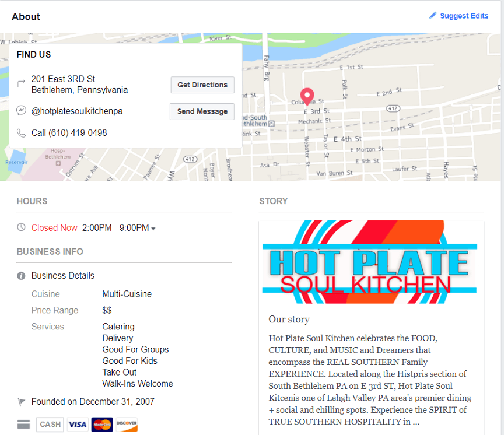
Task: Click the story text paragraph about Hot Plate
Action: (x=370, y=380)
